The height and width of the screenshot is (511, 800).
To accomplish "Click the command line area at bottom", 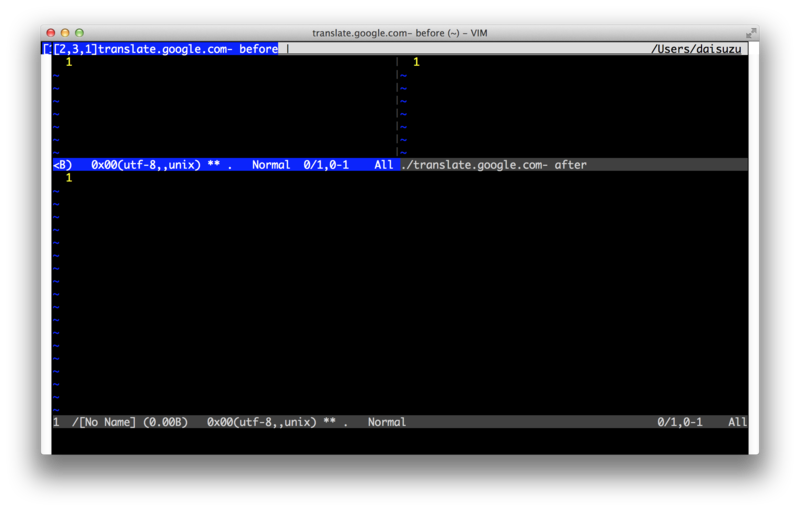I will tap(400, 441).
